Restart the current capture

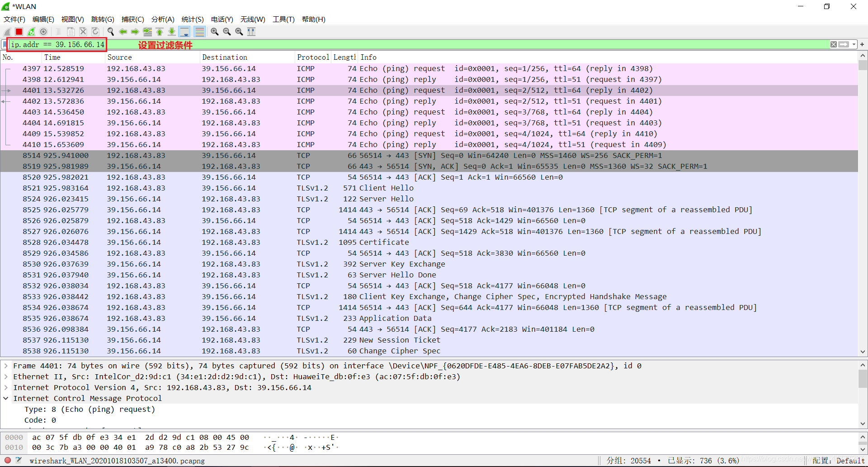[x=31, y=32]
